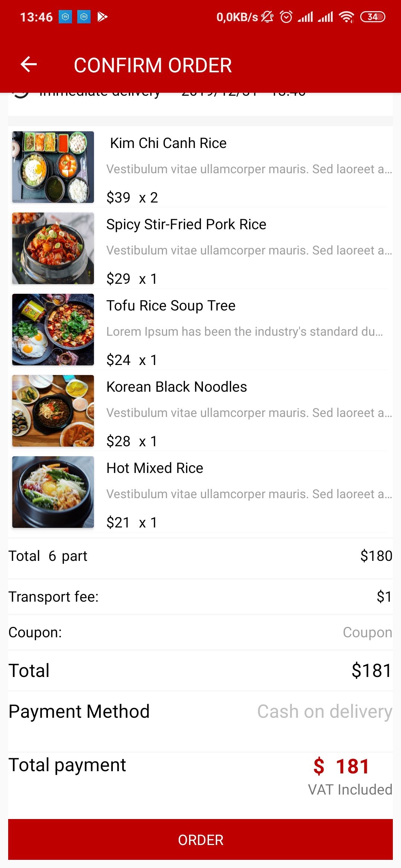
Task: Open Korean Black Noodles photo
Action: [53, 411]
